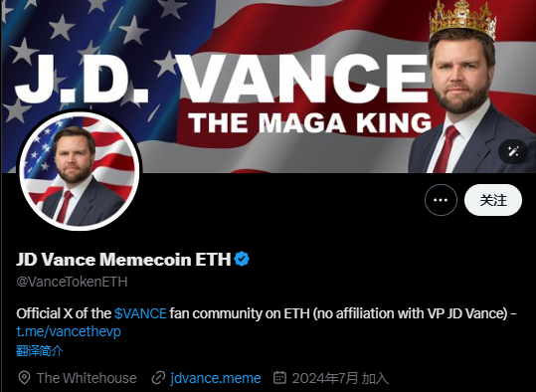Click the calendar icon near join date
Image resolution: width=536 pixels, height=392 pixels.
279,378
